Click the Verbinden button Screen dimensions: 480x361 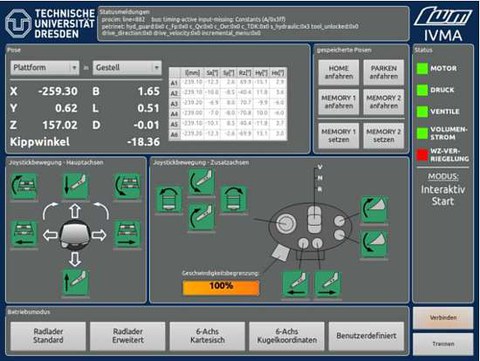point(443,318)
